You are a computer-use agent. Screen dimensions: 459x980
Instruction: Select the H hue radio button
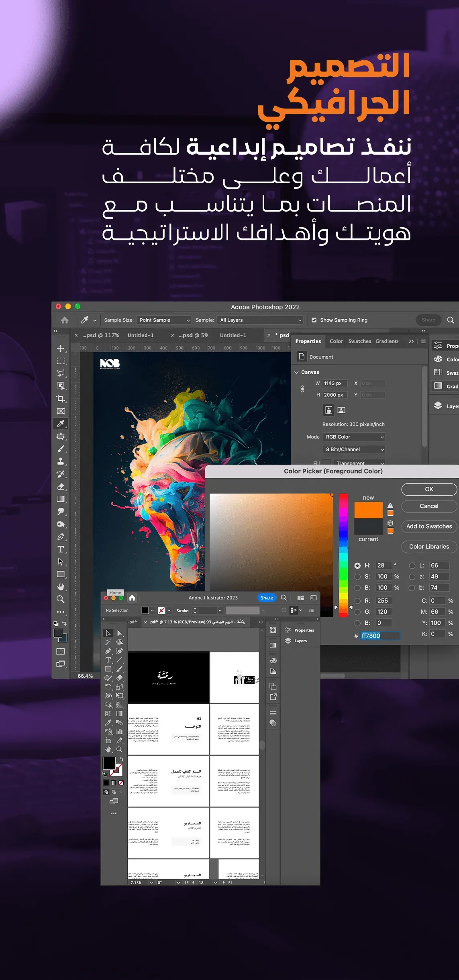[357, 565]
